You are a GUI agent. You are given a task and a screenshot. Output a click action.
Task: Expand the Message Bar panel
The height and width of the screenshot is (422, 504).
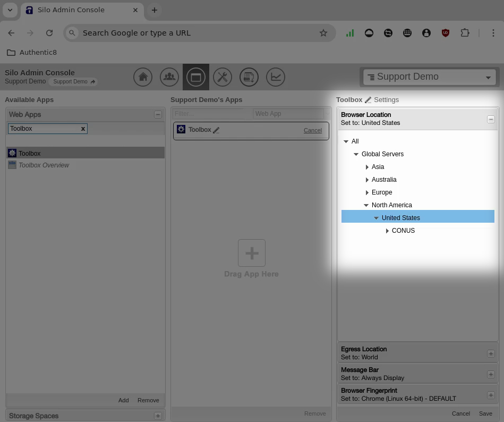[491, 374]
